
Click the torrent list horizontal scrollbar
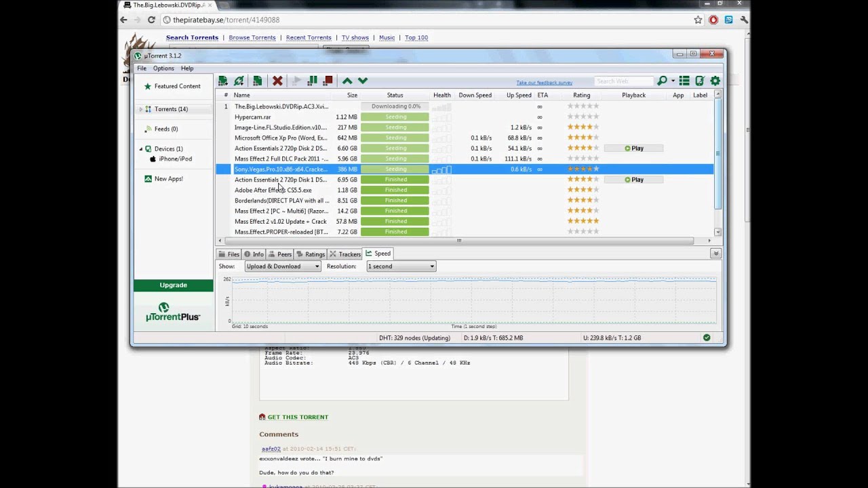[x=459, y=241]
